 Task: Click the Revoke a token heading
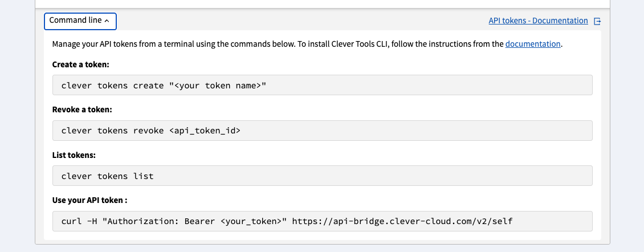pyautogui.click(x=82, y=109)
